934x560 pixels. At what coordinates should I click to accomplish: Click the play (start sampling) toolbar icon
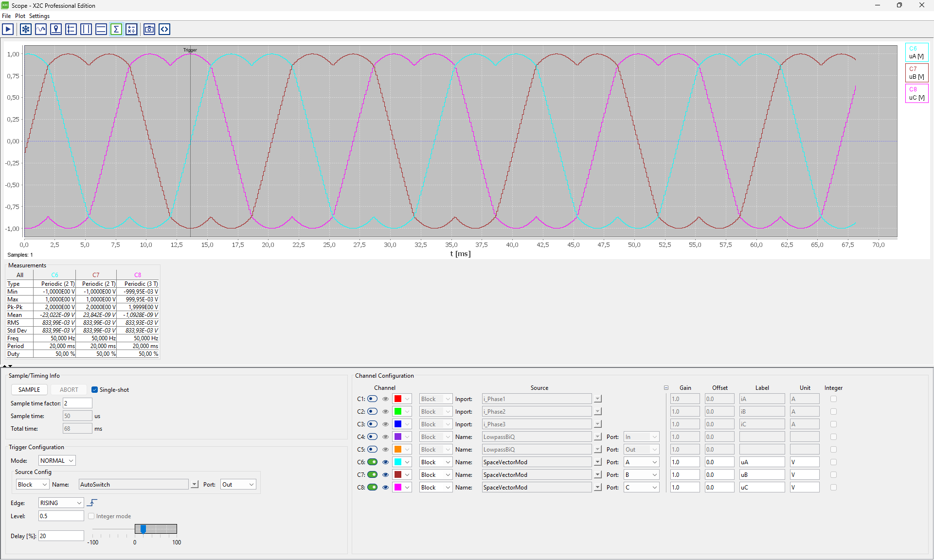8,29
